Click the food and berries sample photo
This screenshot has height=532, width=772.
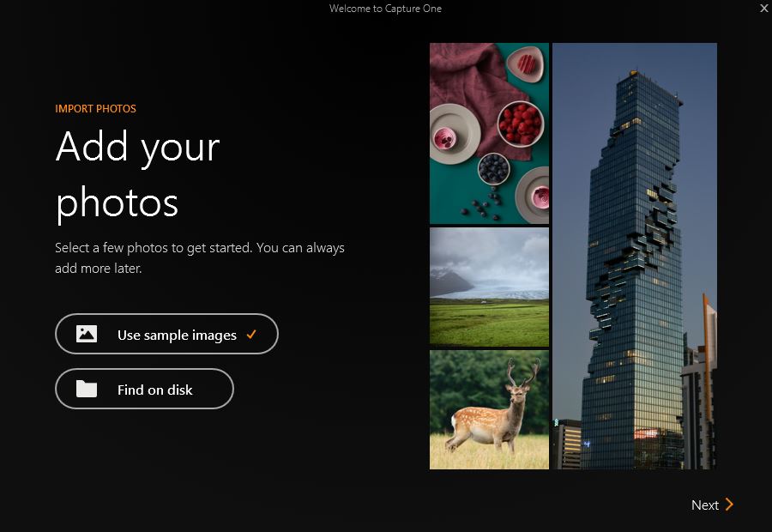[x=489, y=133]
